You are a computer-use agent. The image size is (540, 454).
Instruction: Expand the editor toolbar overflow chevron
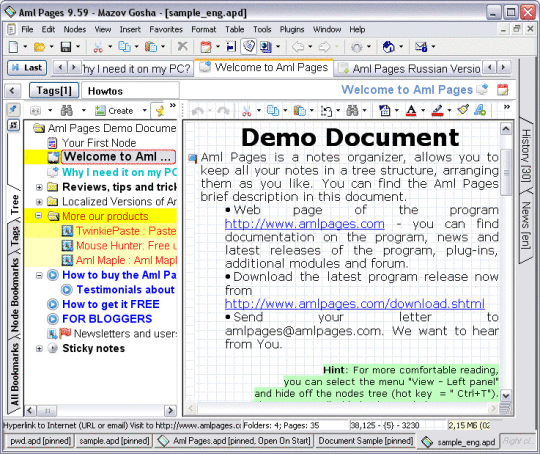(x=507, y=107)
